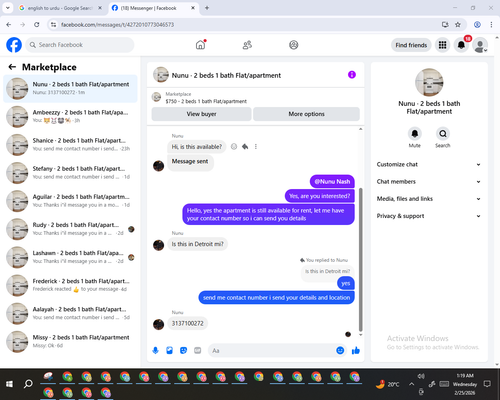
Task: Open the Aguilar conversation
Action: (70, 201)
